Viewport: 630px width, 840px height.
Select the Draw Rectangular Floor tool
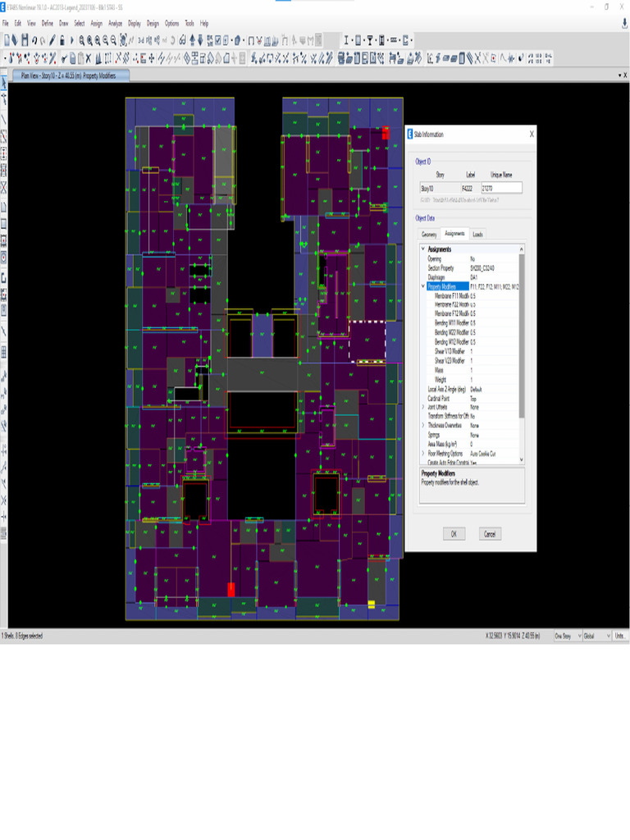point(4,224)
